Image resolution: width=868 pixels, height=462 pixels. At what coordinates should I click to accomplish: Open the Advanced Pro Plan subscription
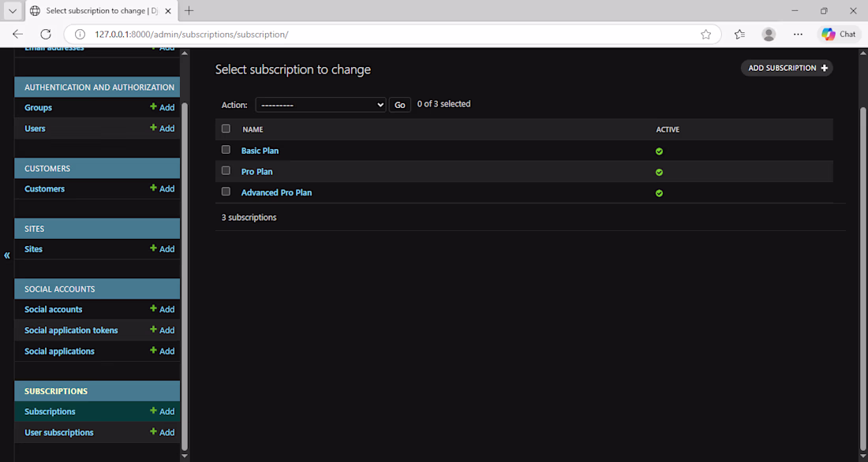pos(276,192)
